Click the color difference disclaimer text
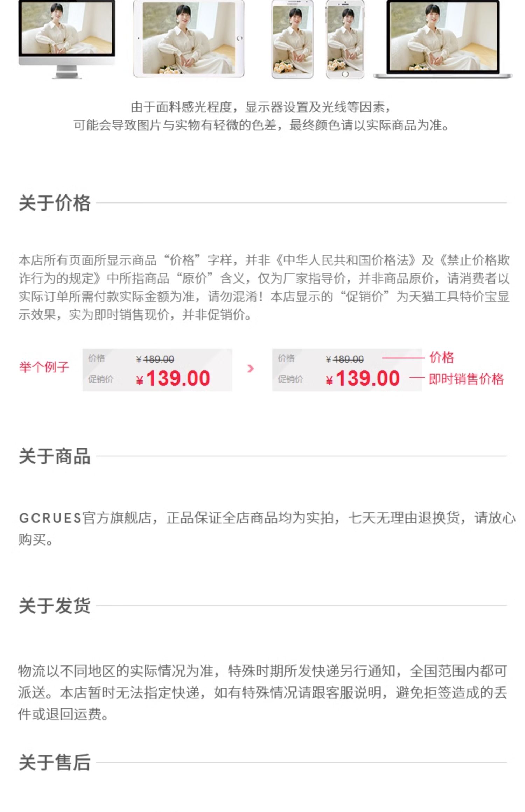This screenshot has width=525, height=812. (x=261, y=116)
